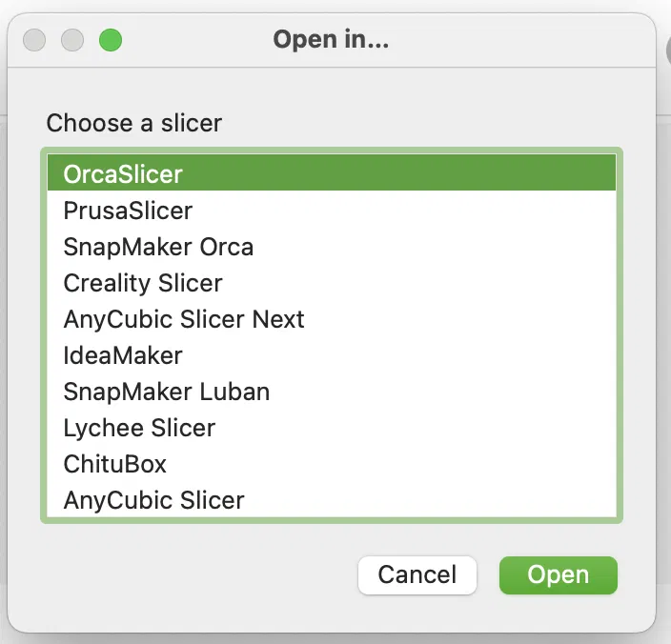Click empty title bar right of title
671x644 pixels.
pos(524,40)
